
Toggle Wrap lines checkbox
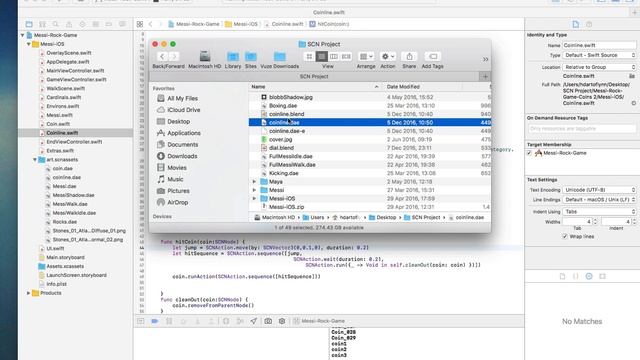point(565,236)
